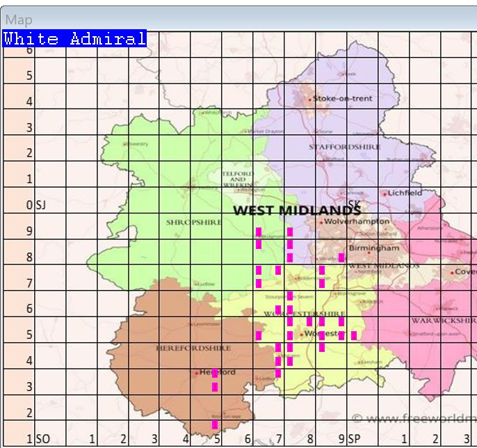Click the White Admiral species title label
Viewport: 477px width, 448px height.
pos(74,39)
